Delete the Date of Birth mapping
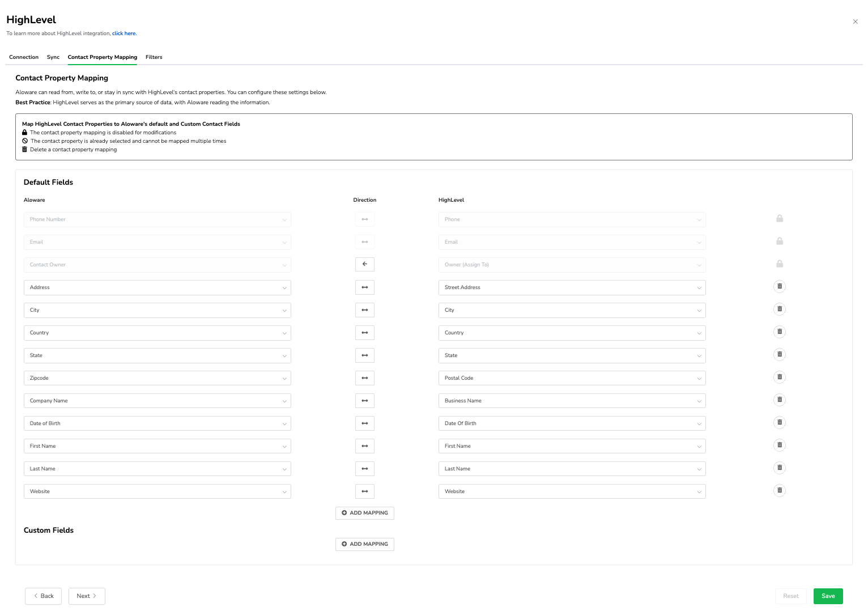868x611 pixels. tap(780, 423)
